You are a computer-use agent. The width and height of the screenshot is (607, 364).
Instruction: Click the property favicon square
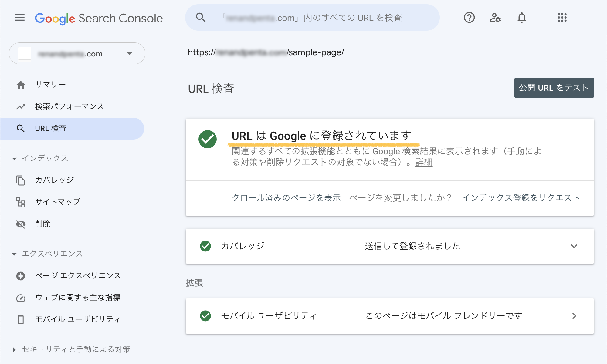(25, 53)
